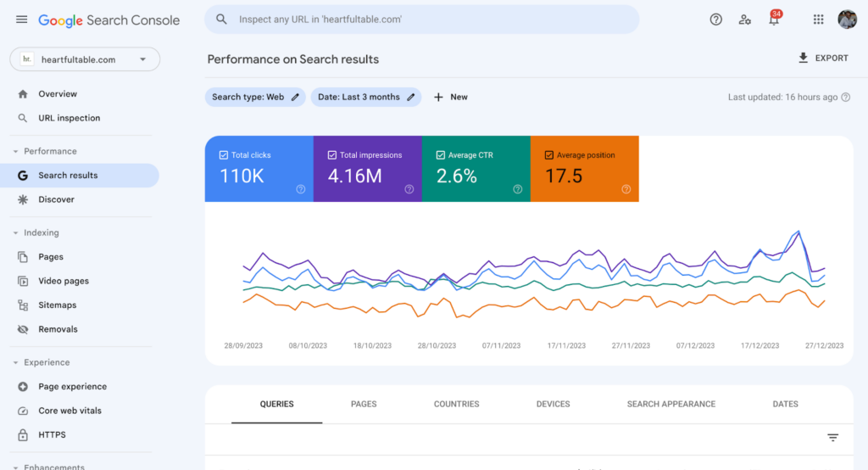
Task: Open the heartfultable.com property dropdown
Action: click(85, 59)
